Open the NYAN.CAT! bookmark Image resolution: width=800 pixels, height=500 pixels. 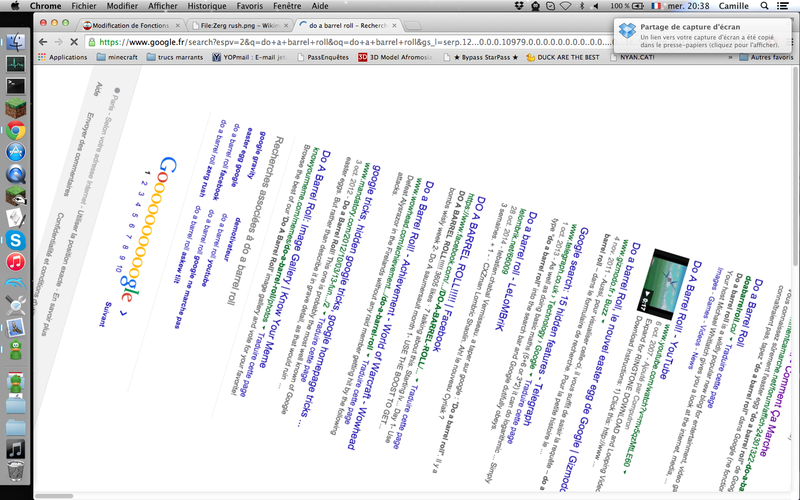(x=633, y=57)
